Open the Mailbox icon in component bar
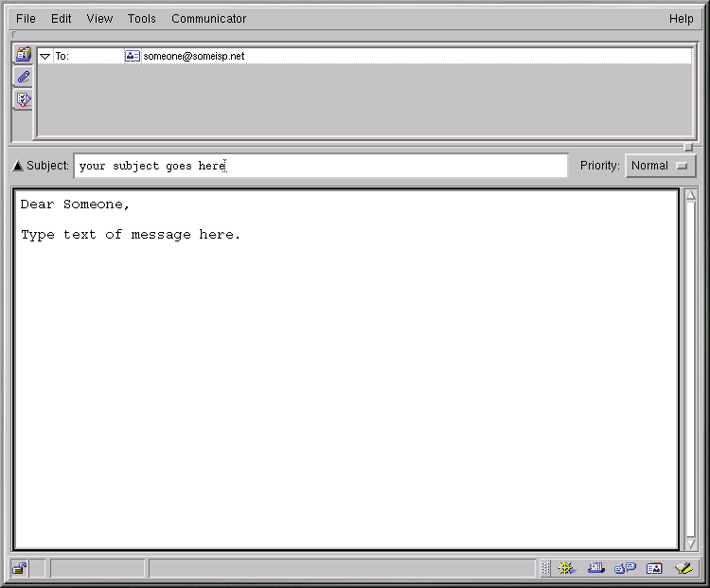The height and width of the screenshot is (588, 710). [x=595, y=568]
